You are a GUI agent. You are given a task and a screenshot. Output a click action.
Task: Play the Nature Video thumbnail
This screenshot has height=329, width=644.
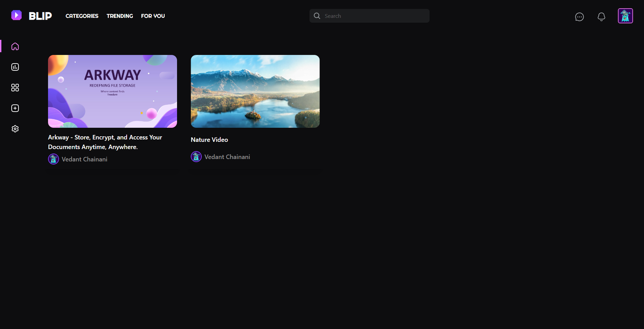[x=255, y=91]
